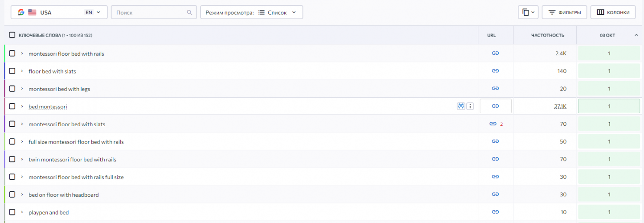The image size is (644, 223).
Task: Check the 'bed on floor with headboard' checkbox
Action: click(12, 194)
